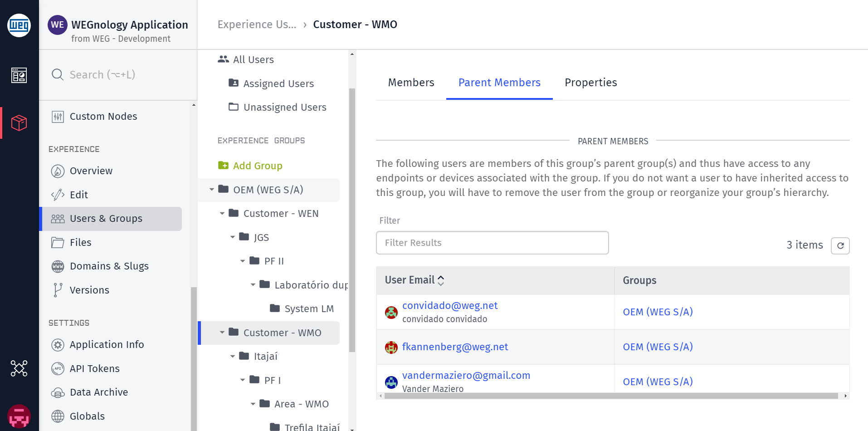This screenshot has height=431, width=868.
Task: Open the workflow nodes icon in left rail
Action: (x=19, y=368)
